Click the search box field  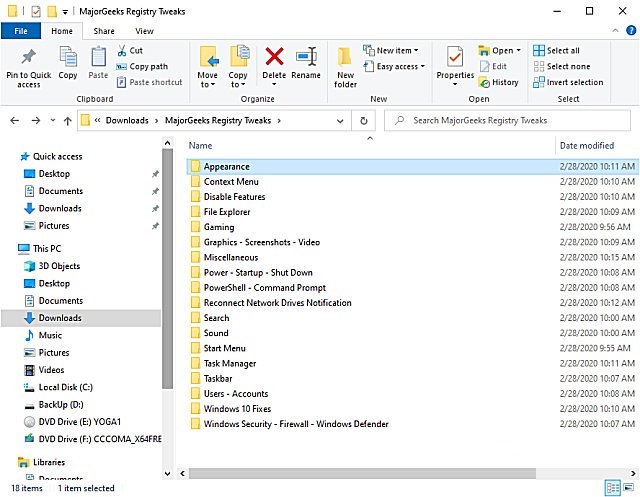(x=507, y=120)
